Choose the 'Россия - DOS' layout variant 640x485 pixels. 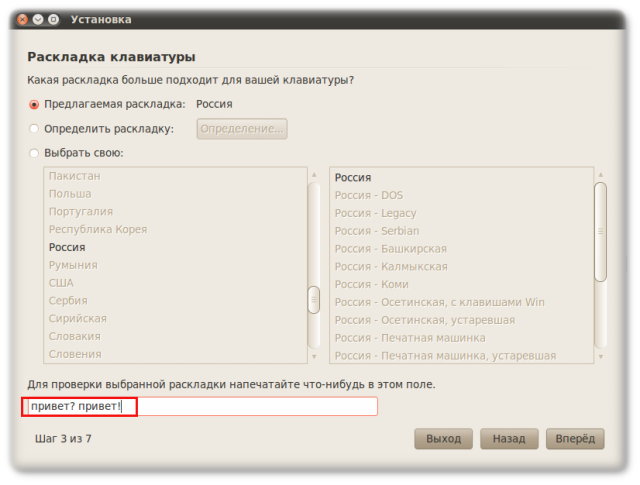(369, 196)
